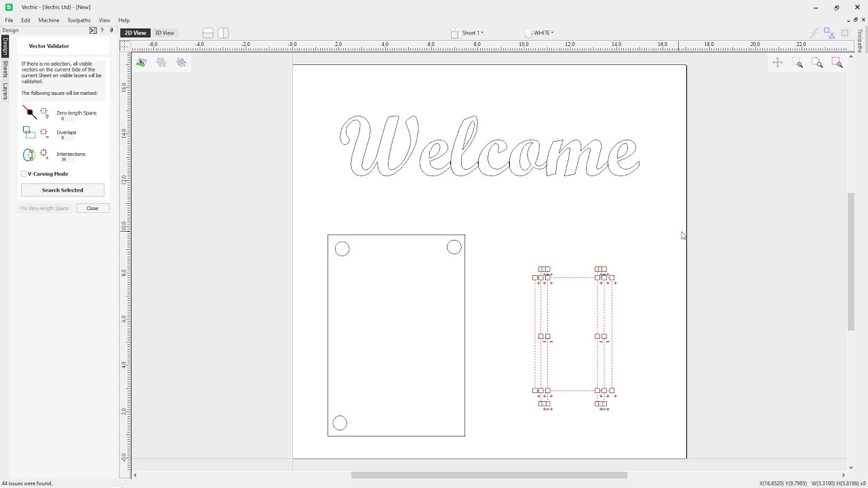Select the Pan view tool
The image size is (868, 488).
778,63
